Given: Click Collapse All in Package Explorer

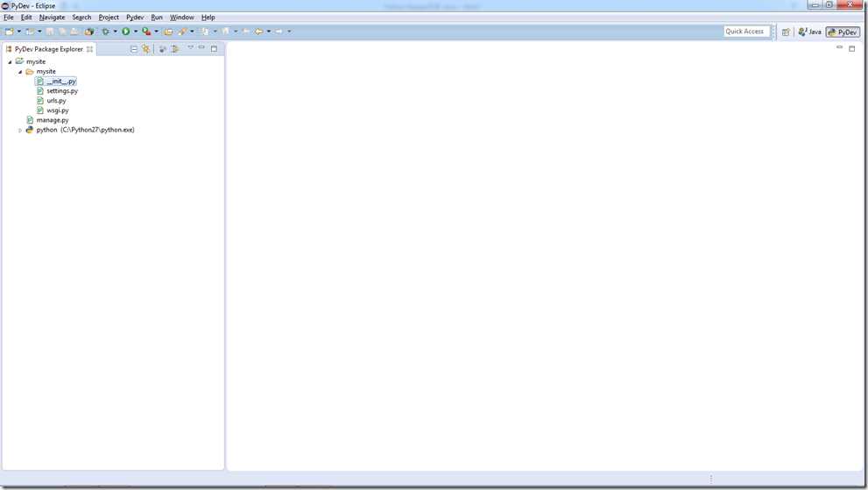Looking at the screenshot, I should (134, 49).
